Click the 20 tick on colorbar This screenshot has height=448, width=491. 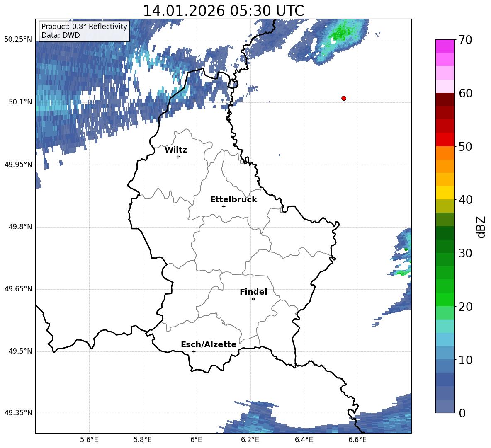tap(465, 307)
